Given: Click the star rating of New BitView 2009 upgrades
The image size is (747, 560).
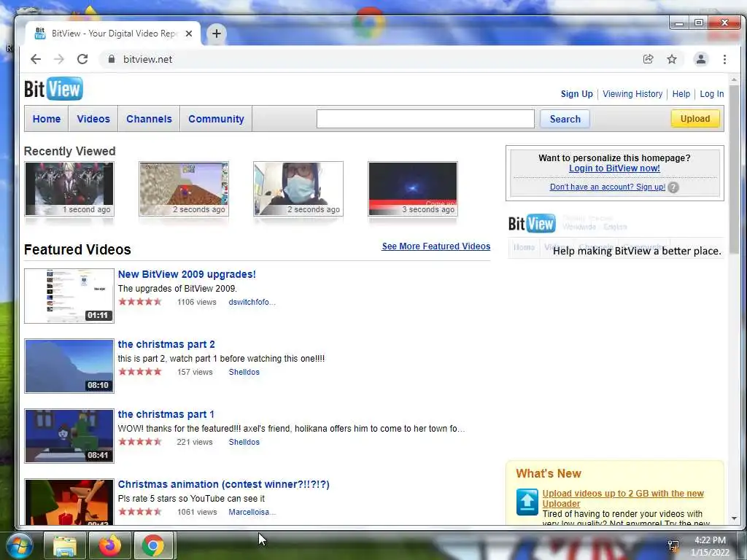Looking at the screenshot, I should (x=140, y=301).
